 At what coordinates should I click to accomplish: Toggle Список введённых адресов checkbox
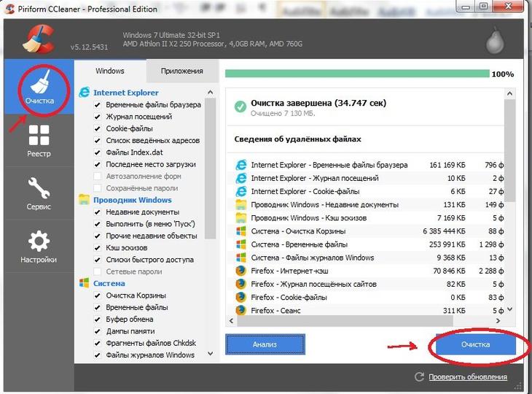click(x=98, y=141)
